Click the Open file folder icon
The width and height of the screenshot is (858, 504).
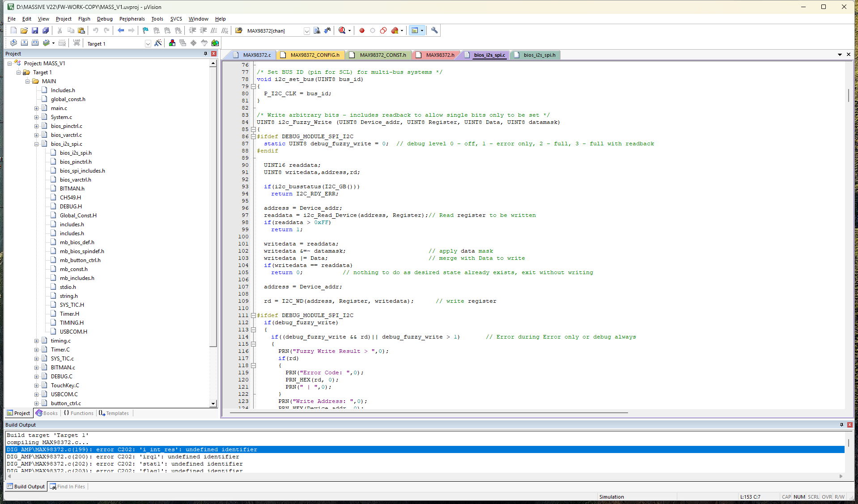[24, 30]
